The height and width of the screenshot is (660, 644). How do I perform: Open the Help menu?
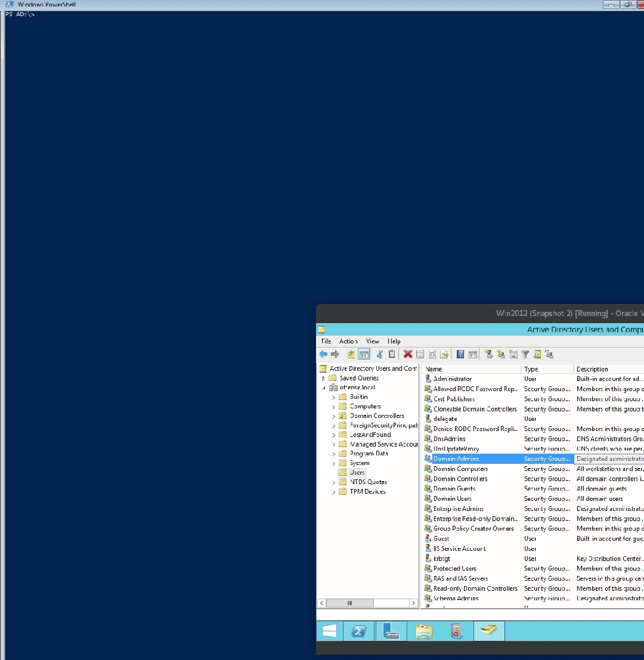point(394,342)
